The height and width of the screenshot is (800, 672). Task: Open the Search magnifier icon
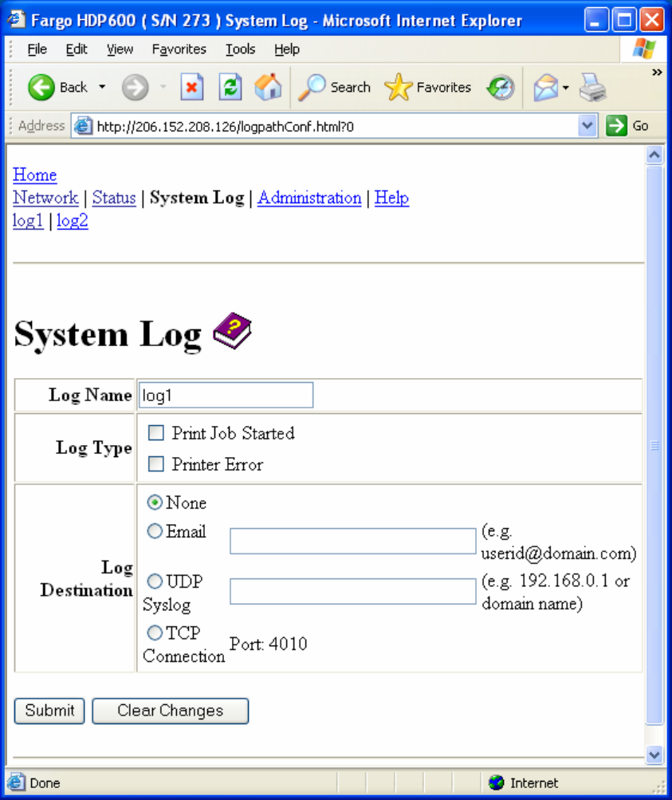tap(312, 87)
